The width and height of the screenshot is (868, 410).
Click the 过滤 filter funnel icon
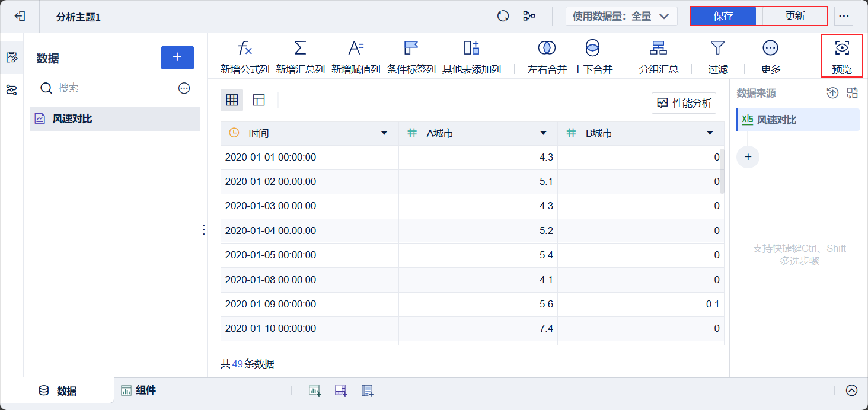pyautogui.click(x=717, y=49)
